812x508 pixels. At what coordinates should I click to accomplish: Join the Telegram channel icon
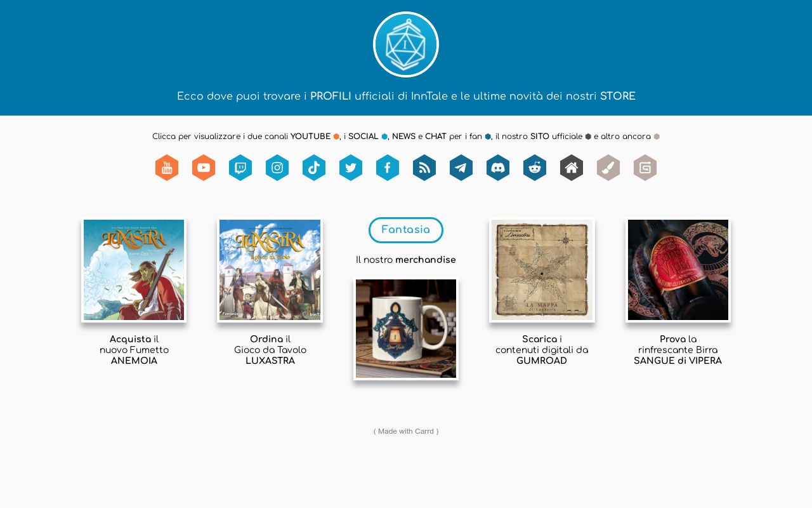click(x=461, y=168)
